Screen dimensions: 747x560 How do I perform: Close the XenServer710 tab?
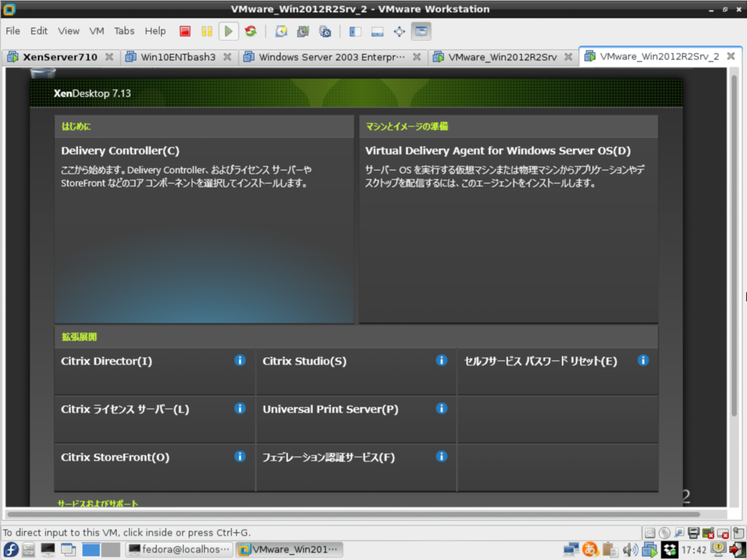[109, 57]
